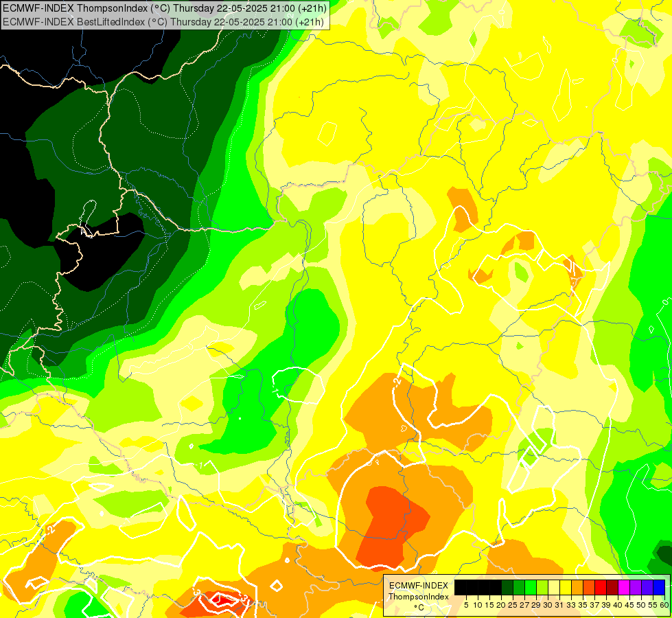Click the ThompsonIndex title line at top
Viewport: 672px width, 618px height.
(x=165, y=8)
